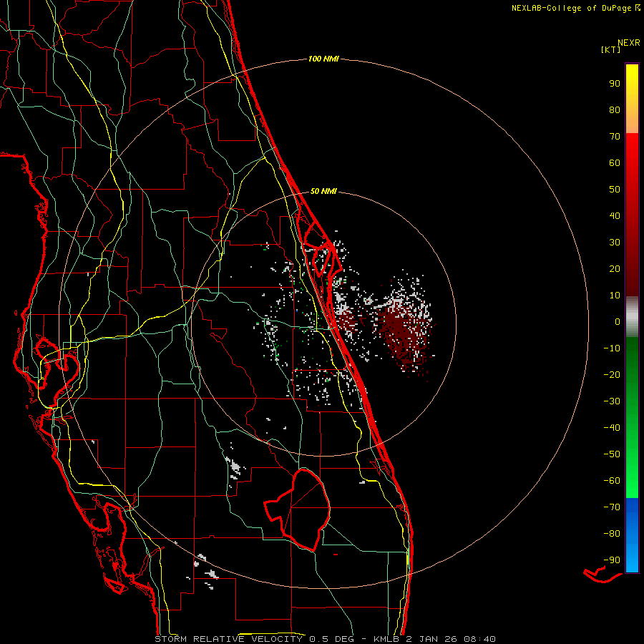Click the [KT] units label above the scale

(610, 49)
